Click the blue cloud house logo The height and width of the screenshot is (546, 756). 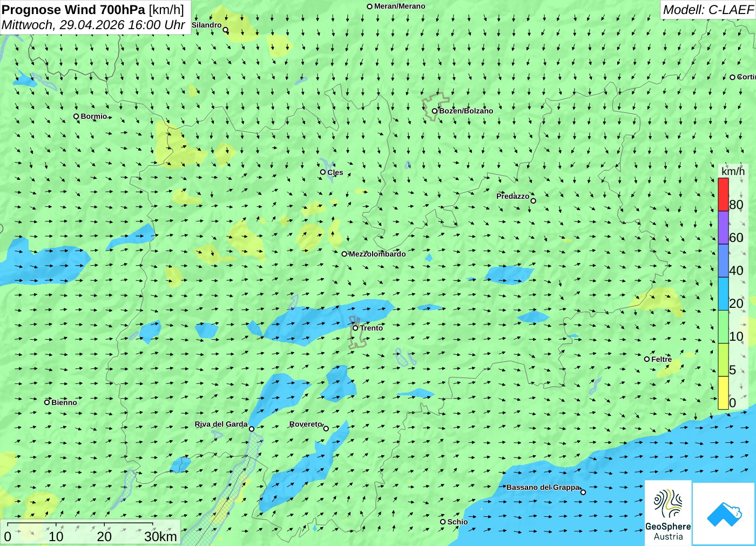point(724,514)
